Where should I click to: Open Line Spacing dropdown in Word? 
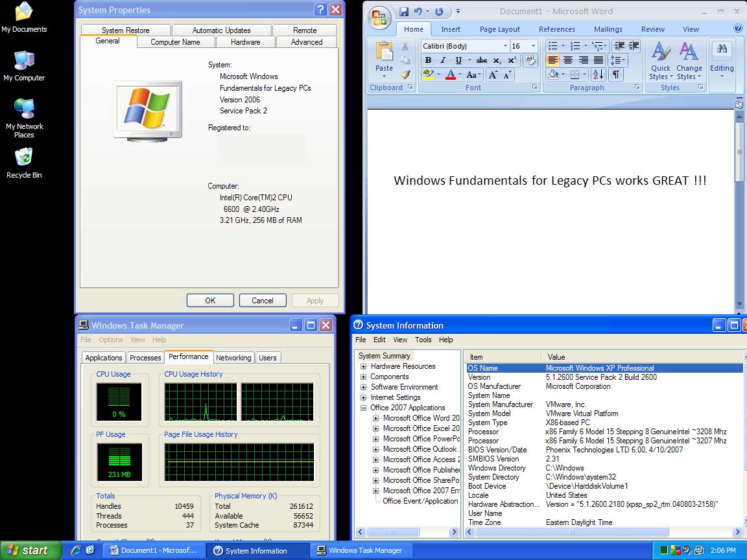[x=619, y=60]
